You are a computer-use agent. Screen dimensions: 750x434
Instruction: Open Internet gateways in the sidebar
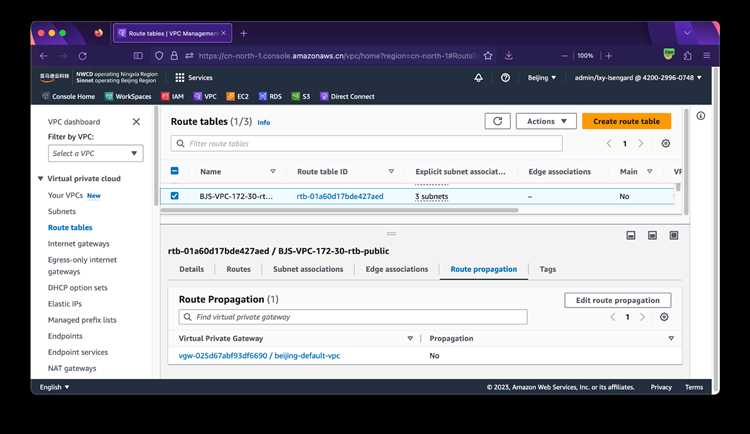(x=78, y=244)
